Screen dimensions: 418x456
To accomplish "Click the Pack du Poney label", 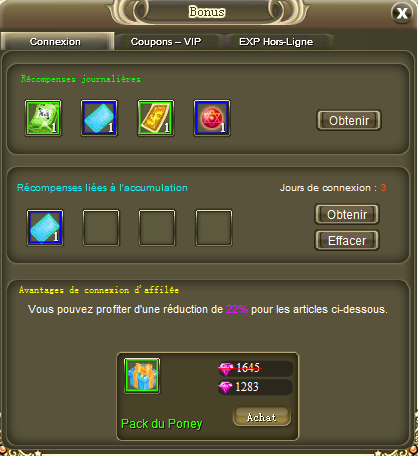I will click(162, 424).
